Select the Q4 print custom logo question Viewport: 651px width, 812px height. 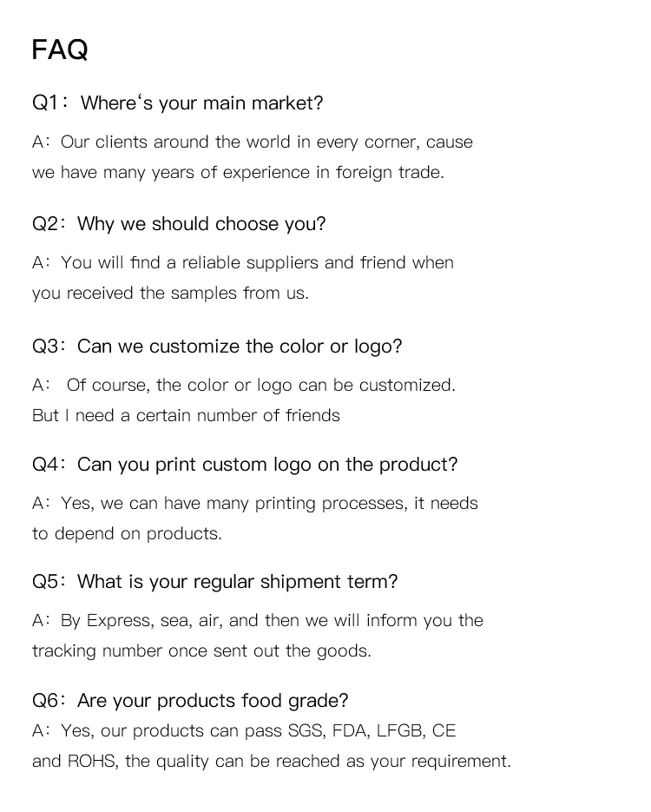coord(245,465)
